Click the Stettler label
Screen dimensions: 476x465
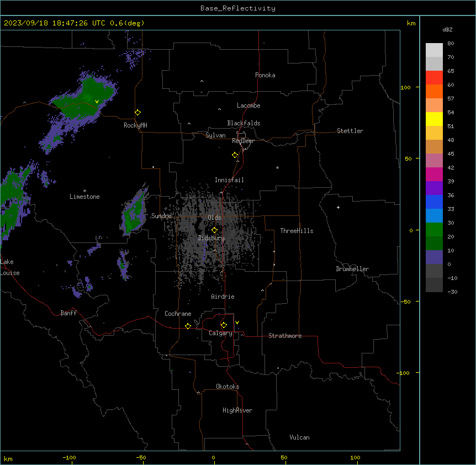tap(350, 131)
